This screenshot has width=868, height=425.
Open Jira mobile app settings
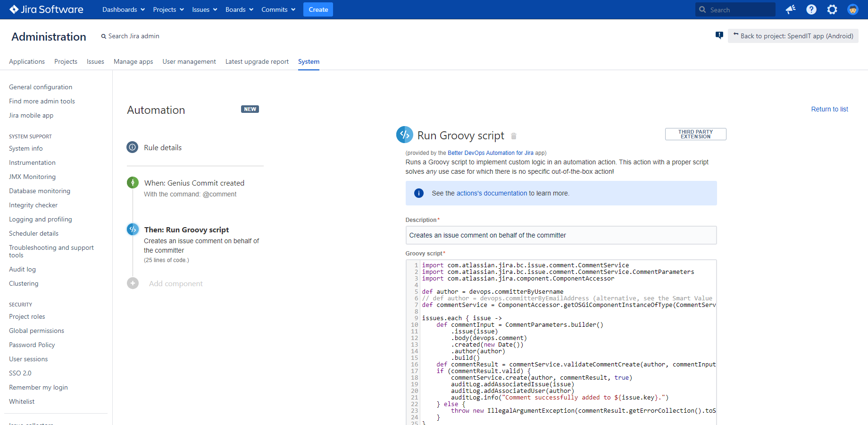(31, 115)
